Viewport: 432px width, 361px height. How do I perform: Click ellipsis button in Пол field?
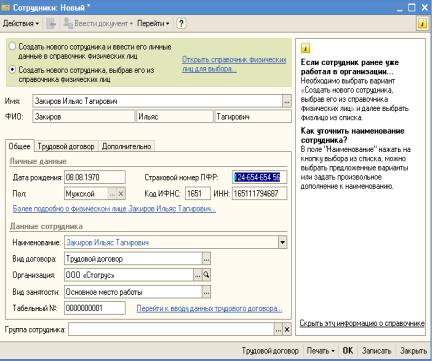pyautogui.click(x=112, y=194)
